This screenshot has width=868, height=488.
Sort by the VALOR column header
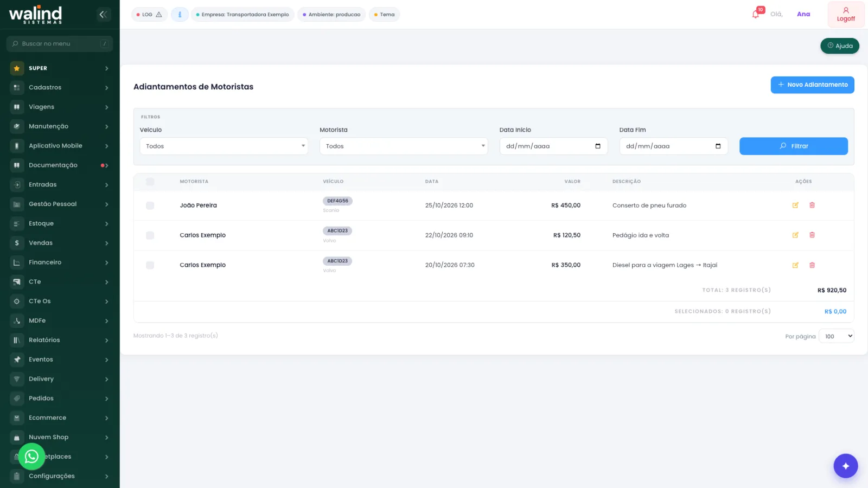[572, 182]
